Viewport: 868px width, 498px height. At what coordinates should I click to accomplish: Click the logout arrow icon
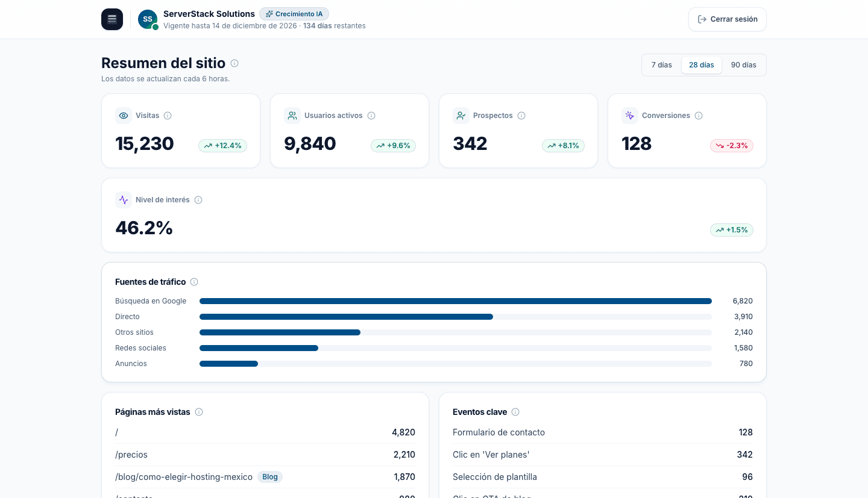702,19
